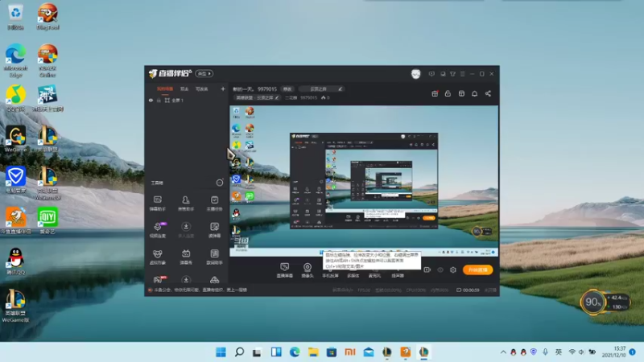The width and height of the screenshot is (644, 362).
Task: Click the greyed download tool in second row
Action: [x=186, y=230]
